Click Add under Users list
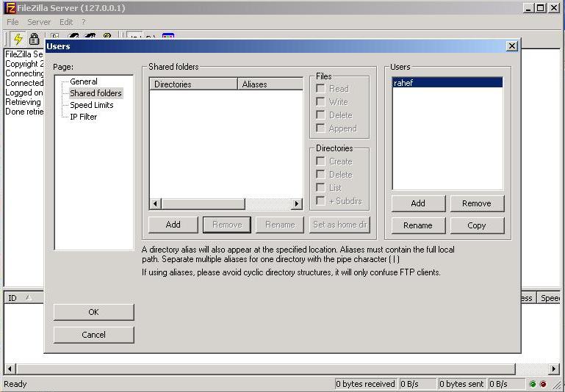 [x=418, y=203]
